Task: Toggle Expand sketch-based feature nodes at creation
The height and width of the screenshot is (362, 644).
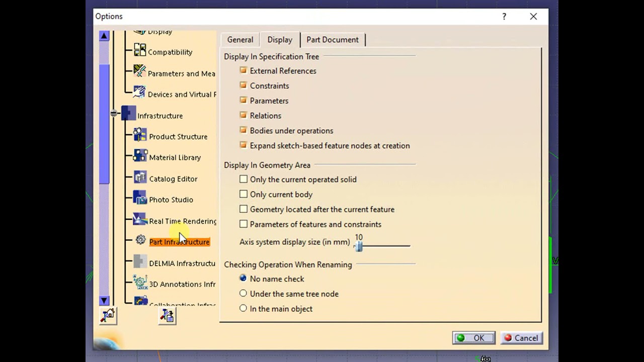Action: pos(244,145)
